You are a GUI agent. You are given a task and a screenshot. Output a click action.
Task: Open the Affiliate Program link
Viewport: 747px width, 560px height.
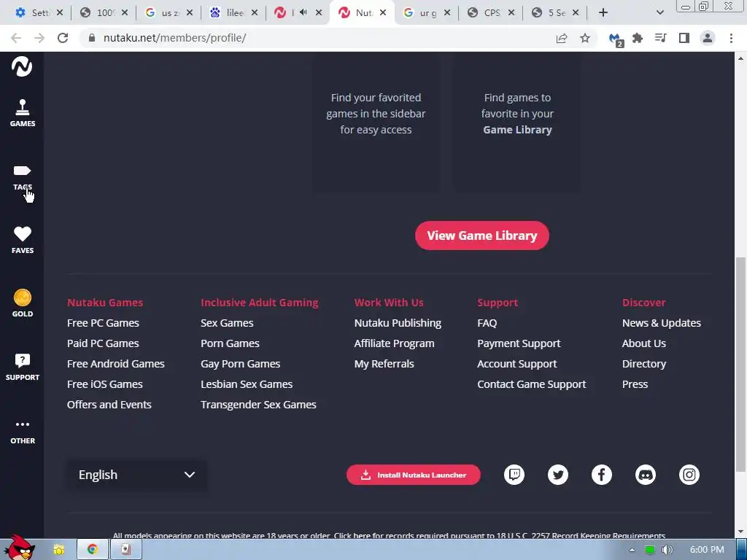point(394,343)
